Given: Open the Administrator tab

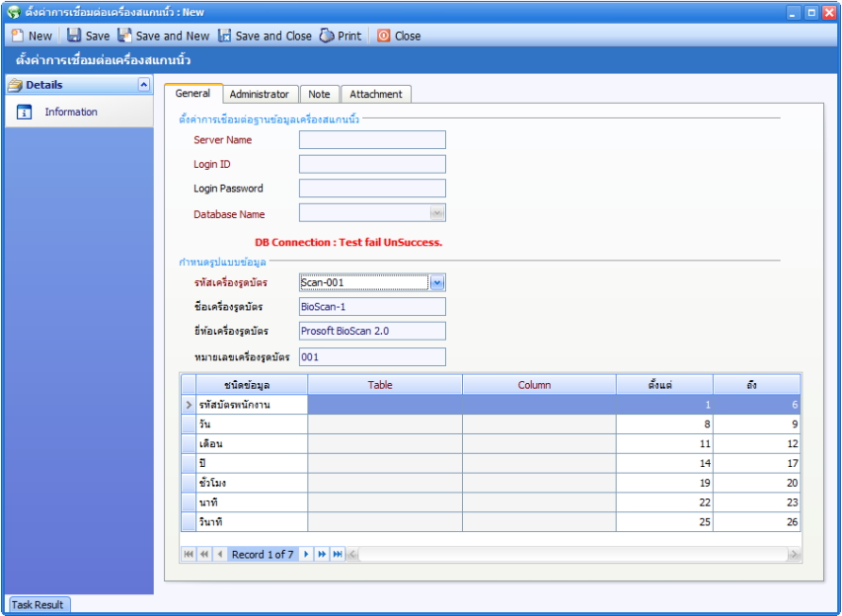Looking at the screenshot, I should click(x=260, y=94).
